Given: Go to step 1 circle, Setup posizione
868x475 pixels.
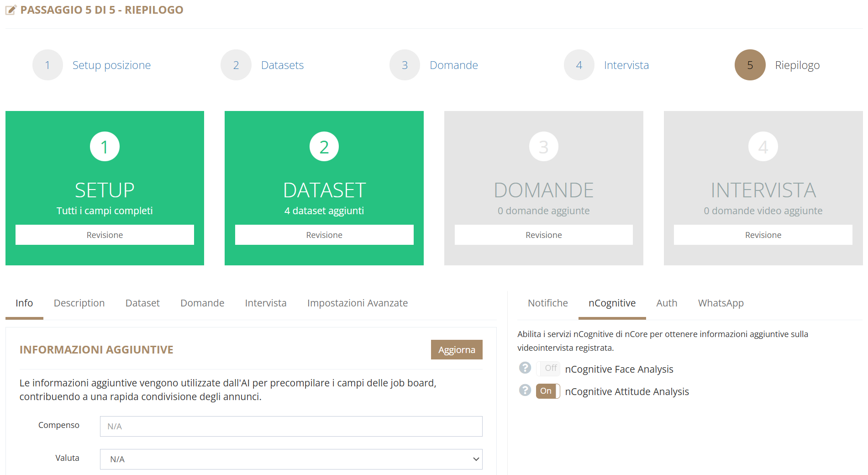Looking at the screenshot, I should pos(47,65).
